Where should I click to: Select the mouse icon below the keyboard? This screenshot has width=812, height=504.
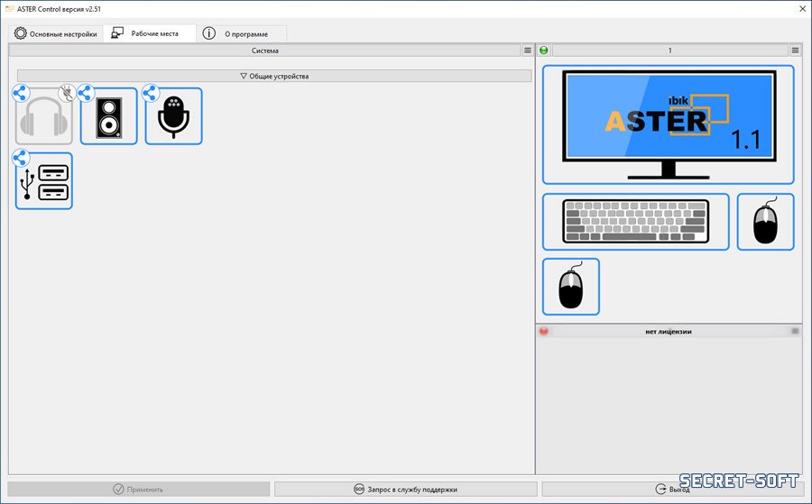click(x=570, y=287)
